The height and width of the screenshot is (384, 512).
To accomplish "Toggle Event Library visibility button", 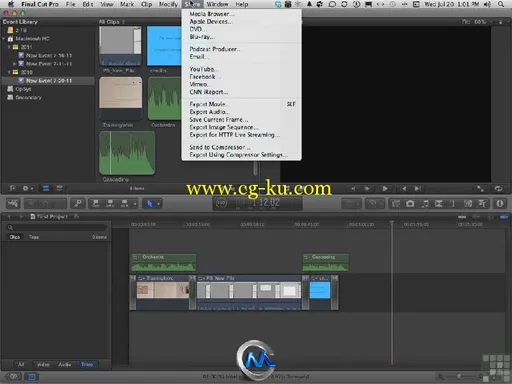I will tap(12, 188).
